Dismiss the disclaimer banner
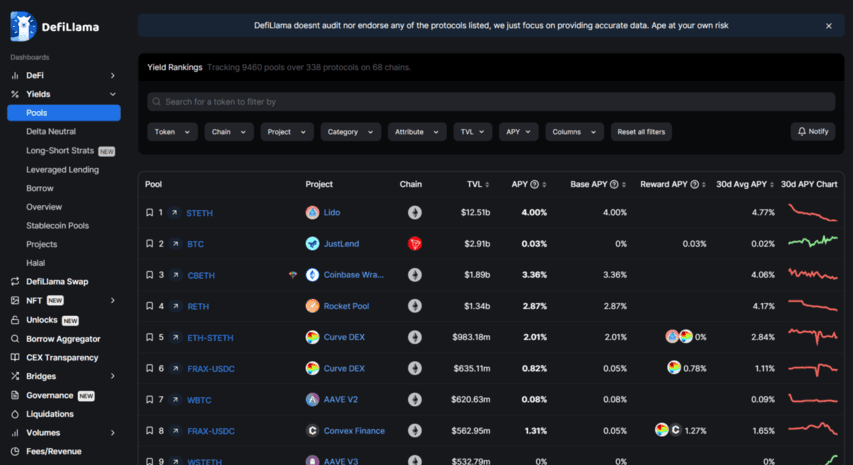Screen dimensions: 853x465 point(829,26)
